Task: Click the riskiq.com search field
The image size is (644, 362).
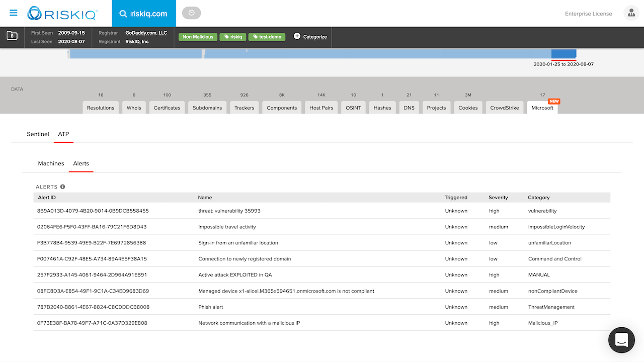Action: tap(144, 14)
